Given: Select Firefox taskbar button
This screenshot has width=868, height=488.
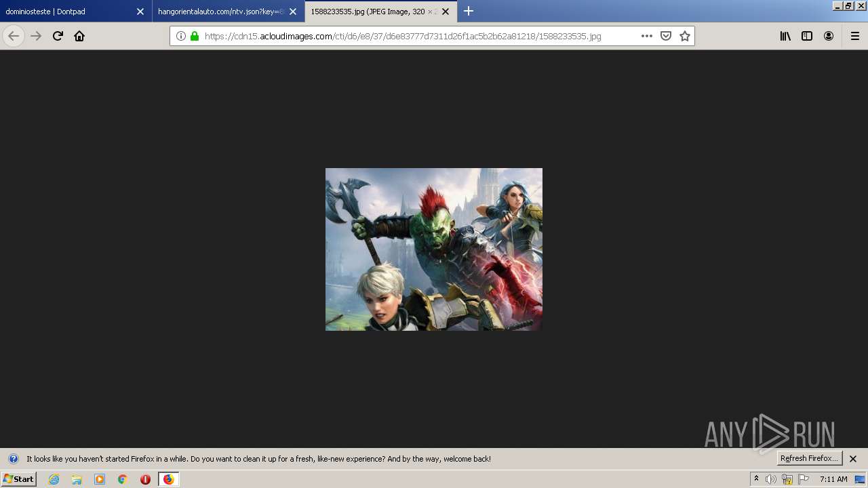Looking at the screenshot, I should (x=168, y=479).
